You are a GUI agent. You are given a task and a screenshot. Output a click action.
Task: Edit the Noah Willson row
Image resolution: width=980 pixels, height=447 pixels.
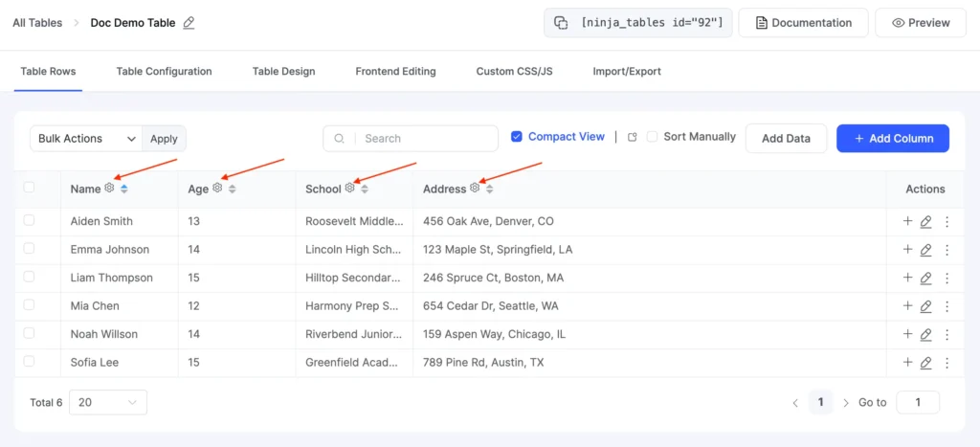tap(926, 334)
